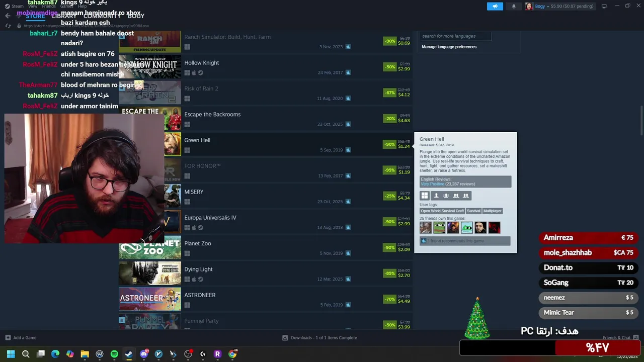
Task: Click the in-library icon on the FOR HONOR row
Action: [x=348, y=176]
